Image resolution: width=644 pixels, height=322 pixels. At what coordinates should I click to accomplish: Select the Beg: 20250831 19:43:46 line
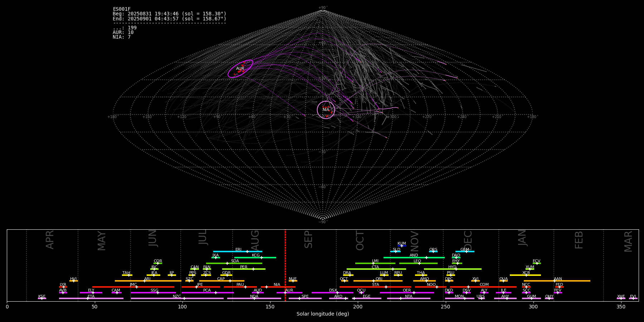tap(170, 14)
